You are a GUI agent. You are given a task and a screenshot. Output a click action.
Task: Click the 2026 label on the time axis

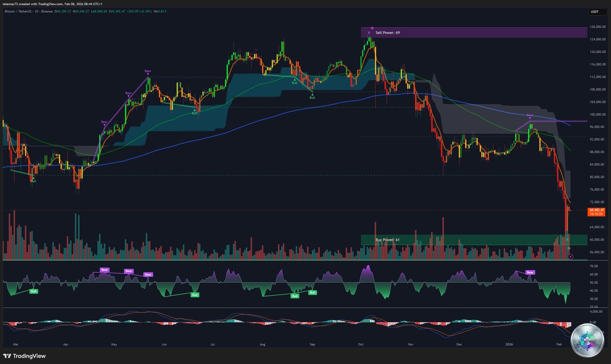coord(509,345)
